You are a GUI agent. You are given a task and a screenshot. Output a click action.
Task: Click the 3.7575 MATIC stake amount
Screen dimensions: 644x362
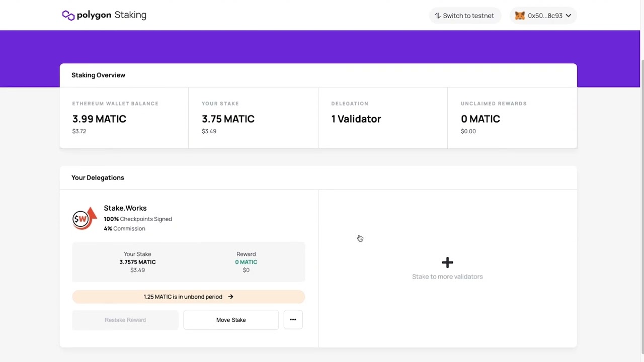[137, 262]
